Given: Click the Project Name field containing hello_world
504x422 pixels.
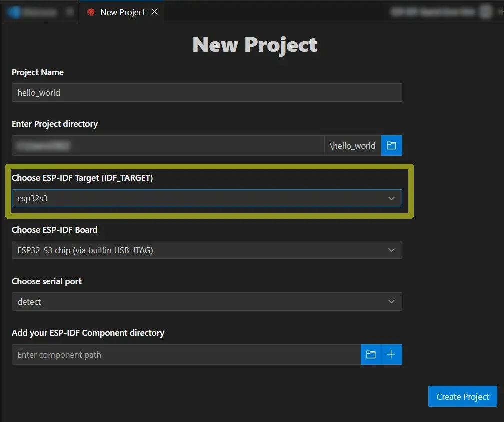Looking at the screenshot, I should pyautogui.click(x=207, y=93).
